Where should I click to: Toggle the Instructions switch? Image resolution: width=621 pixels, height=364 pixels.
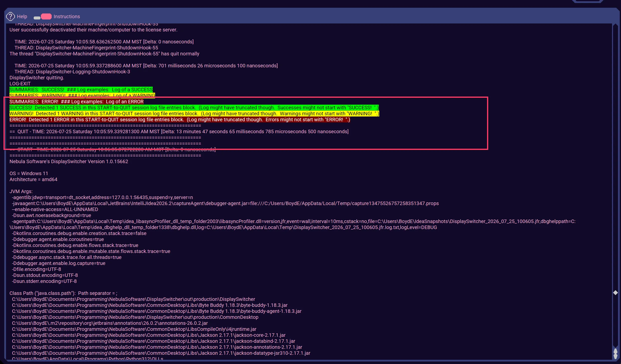coord(43,16)
